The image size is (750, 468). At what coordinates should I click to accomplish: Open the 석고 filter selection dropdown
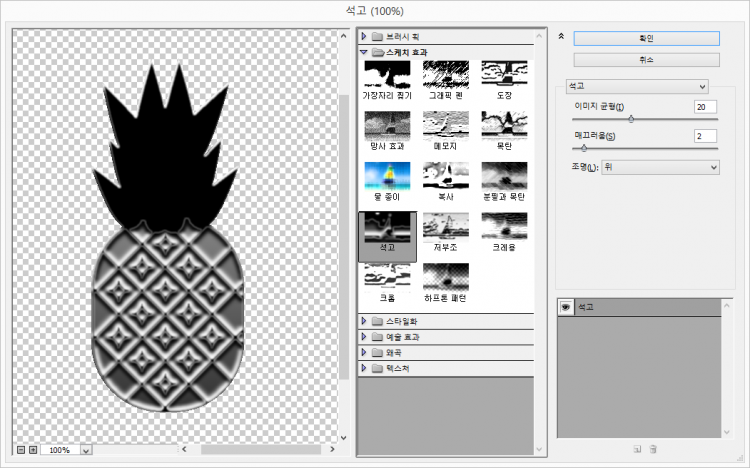(x=637, y=87)
